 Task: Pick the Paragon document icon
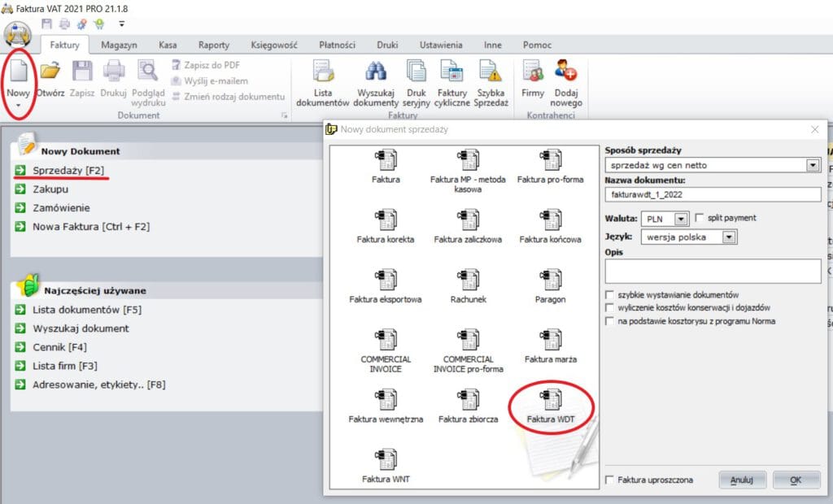tap(551, 280)
